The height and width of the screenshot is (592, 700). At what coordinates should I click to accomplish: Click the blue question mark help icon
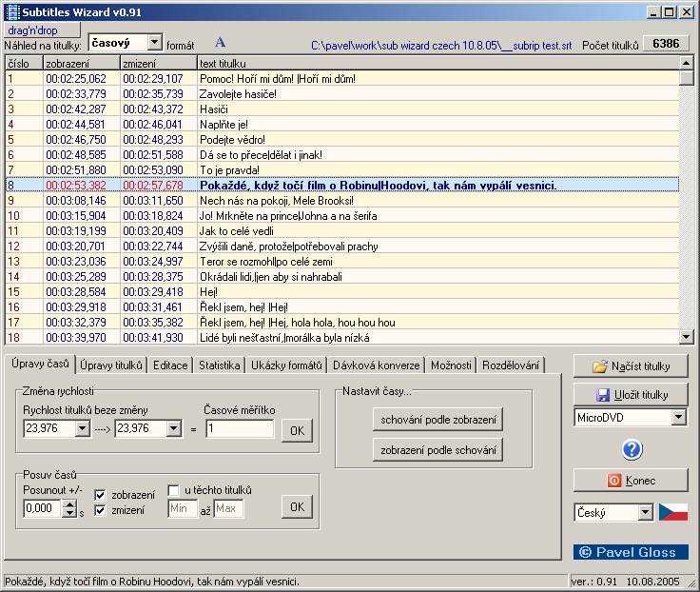click(632, 449)
